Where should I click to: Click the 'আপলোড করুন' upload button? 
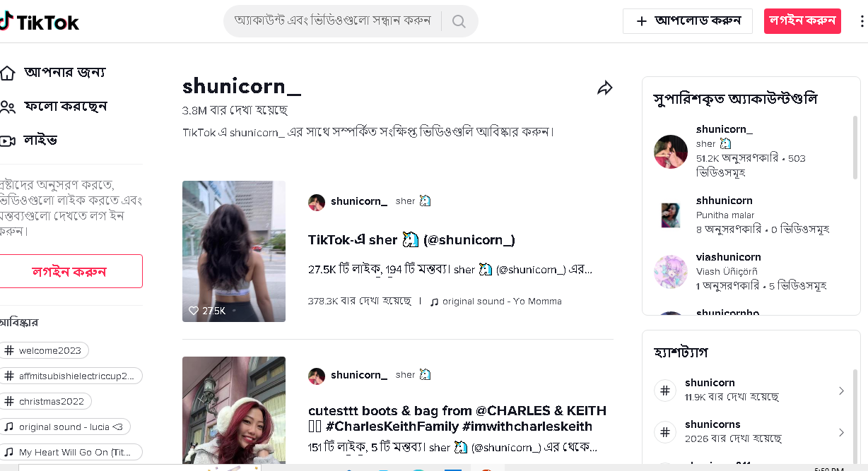[687, 21]
